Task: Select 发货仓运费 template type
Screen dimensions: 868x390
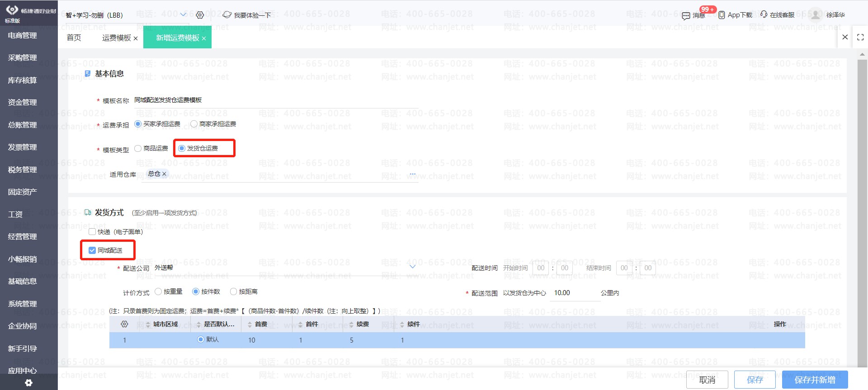Action: point(182,148)
